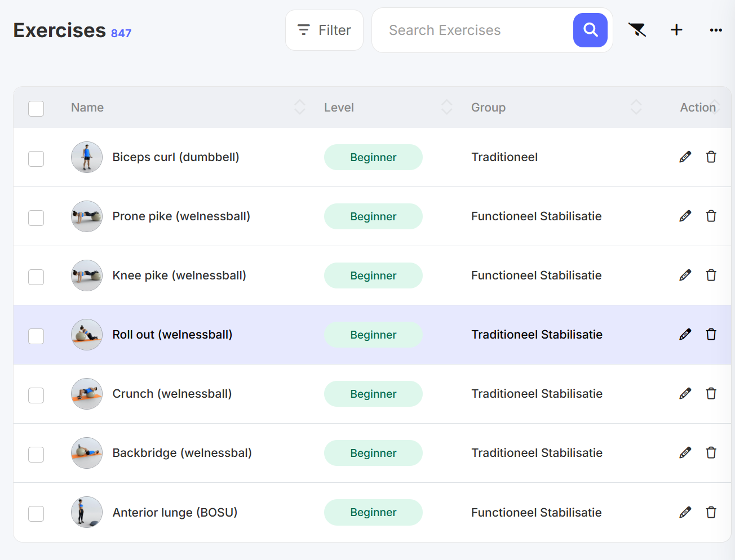This screenshot has width=735, height=560.
Task: Check the Anterior lunge (BOSU) row checkbox
Action: coord(36,514)
